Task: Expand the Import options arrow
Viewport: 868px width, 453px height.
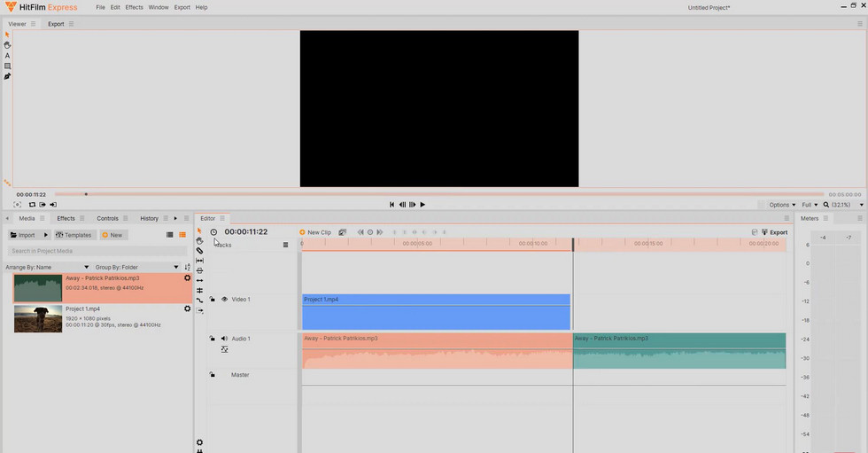Action: click(46, 235)
